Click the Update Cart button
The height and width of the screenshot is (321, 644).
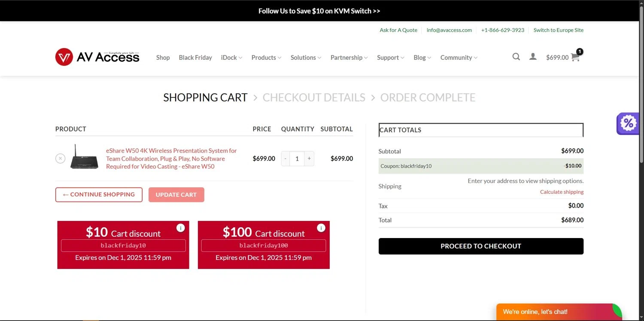click(x=176, y=195)
